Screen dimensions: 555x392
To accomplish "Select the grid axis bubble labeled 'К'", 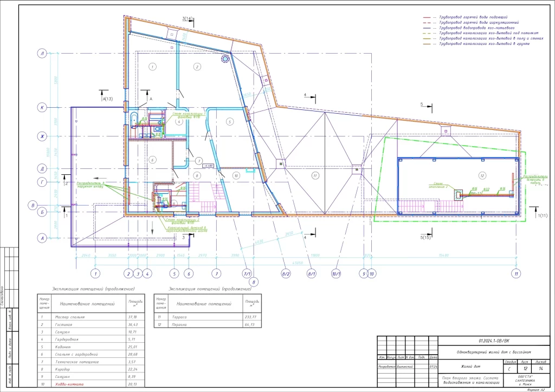I will (x=41, y=107).
